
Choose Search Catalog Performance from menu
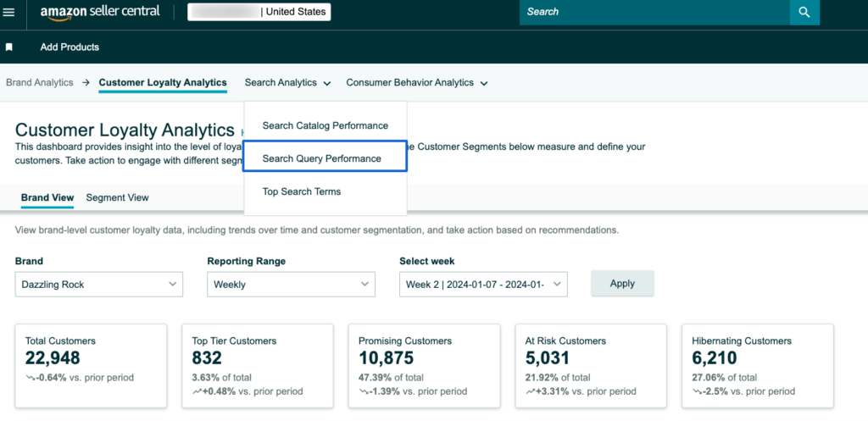point(325,125)
